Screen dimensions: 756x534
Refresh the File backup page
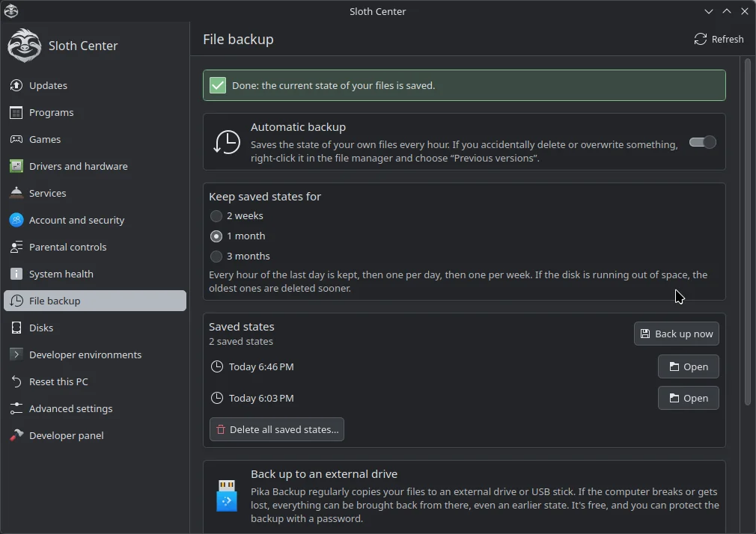pos(719,39)
